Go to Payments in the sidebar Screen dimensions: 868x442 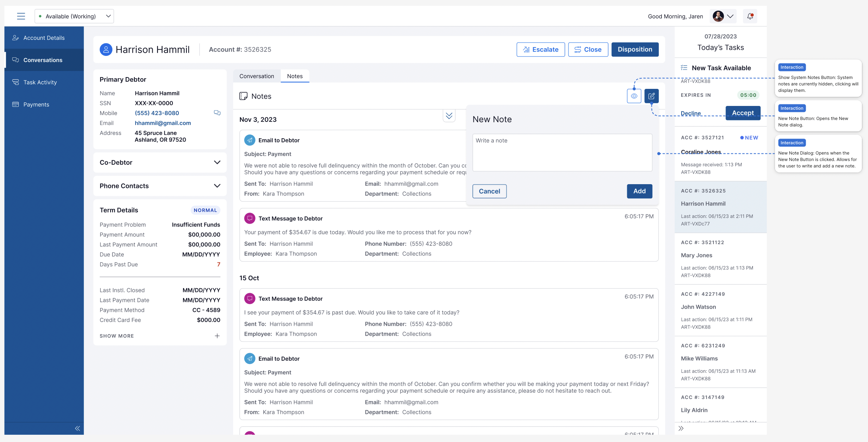coord(36,104)
